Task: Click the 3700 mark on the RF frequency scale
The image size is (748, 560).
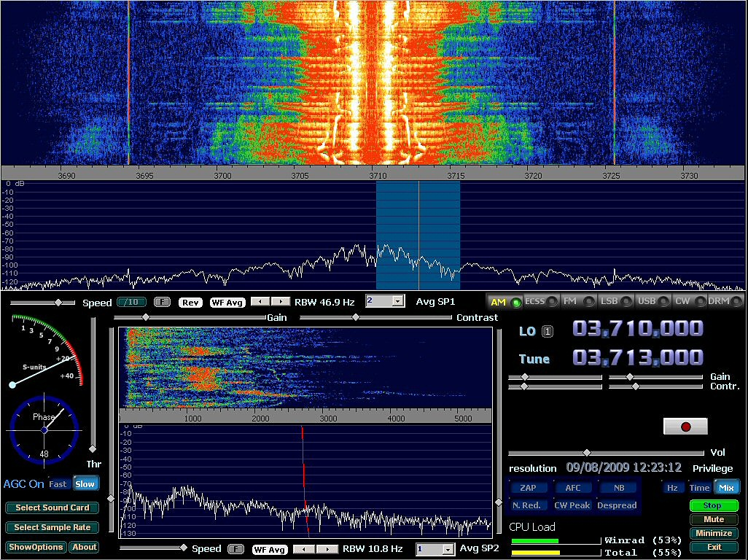Action: tap(222, 176)
